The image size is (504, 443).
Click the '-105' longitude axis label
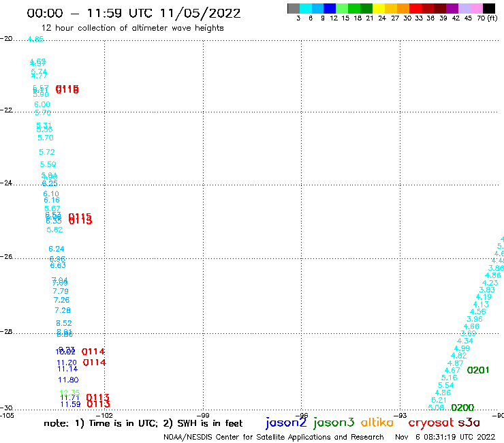[x=7, y=415]
